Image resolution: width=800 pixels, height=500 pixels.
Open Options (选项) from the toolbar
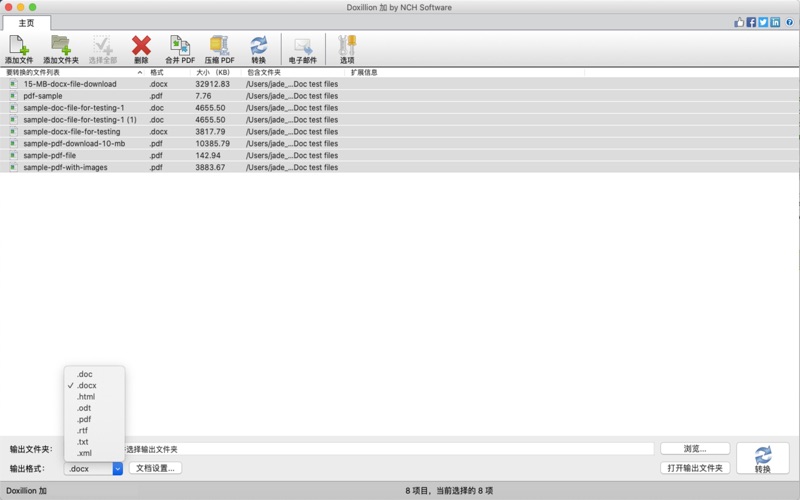(x=347, y=49)
